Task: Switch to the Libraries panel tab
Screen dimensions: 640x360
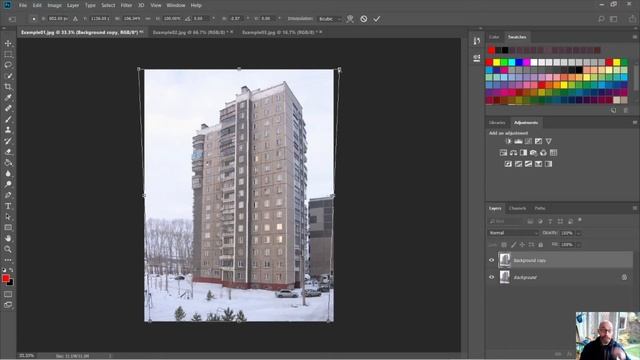Action: [497, 122]
